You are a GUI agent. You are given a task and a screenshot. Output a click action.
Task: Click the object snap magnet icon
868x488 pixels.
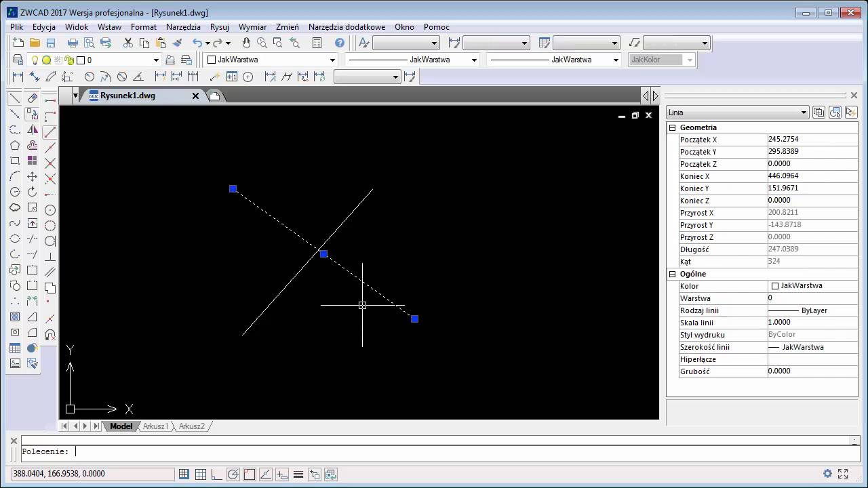pos(50,334)
